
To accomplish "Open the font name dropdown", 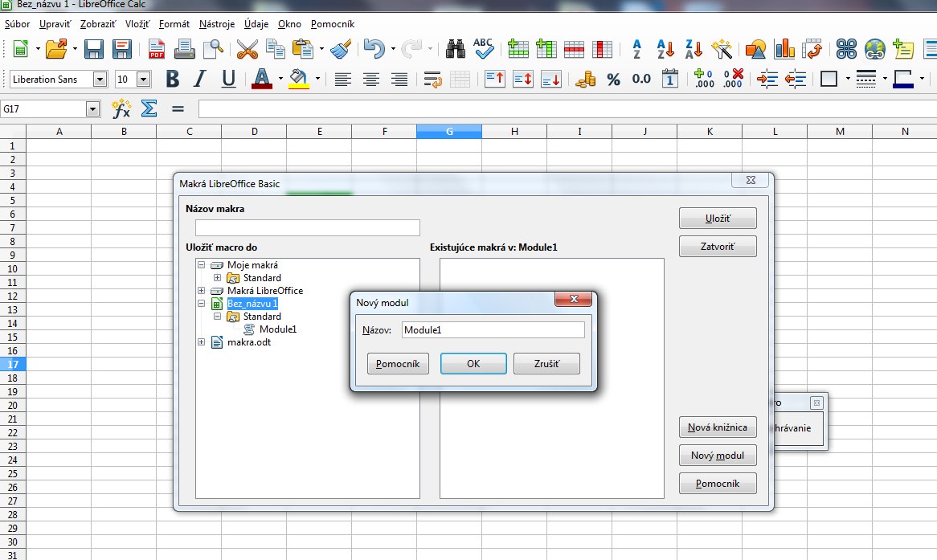I will [x=100, y=79].
